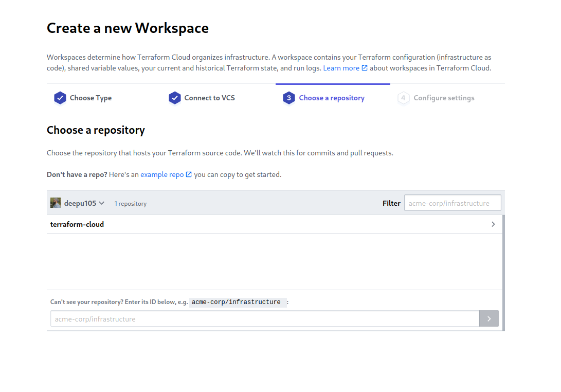Click the Connect to VCS checkmark icon

(175, 98)
